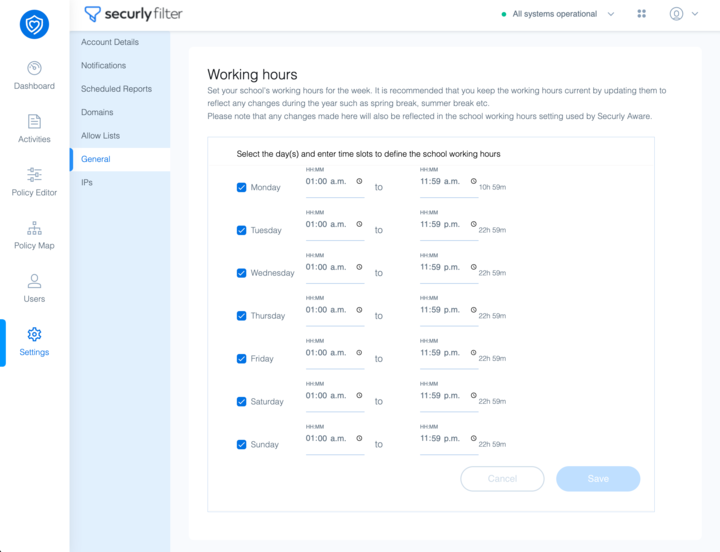720x552 pixels.
Task: Open the Dashboard gauge icon
Action: click(34, 68)
